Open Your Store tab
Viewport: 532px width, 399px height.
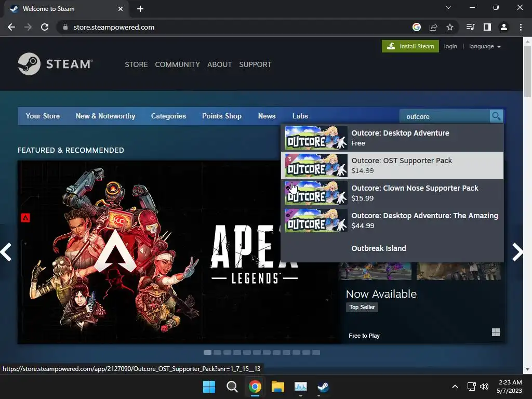click(x=43, y=116)
